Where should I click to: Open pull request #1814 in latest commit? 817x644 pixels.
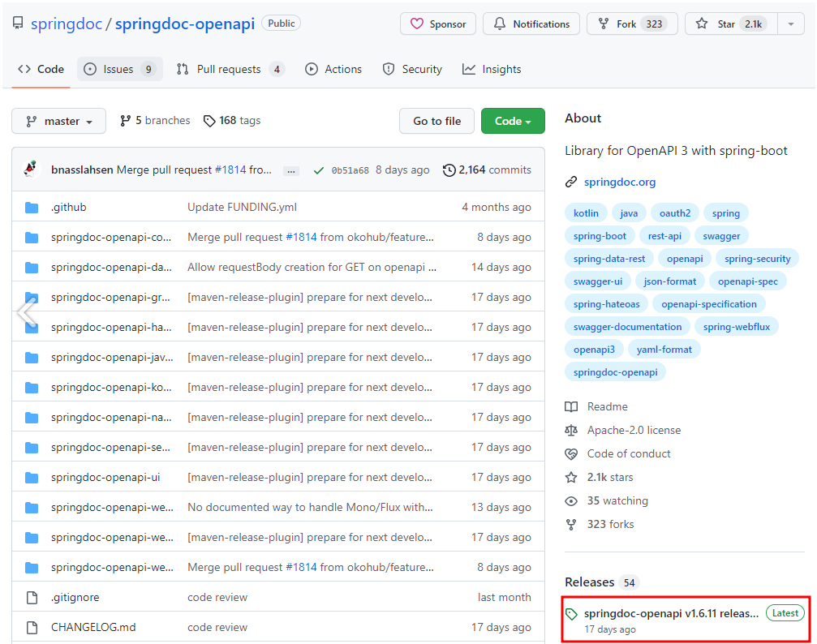230,170
